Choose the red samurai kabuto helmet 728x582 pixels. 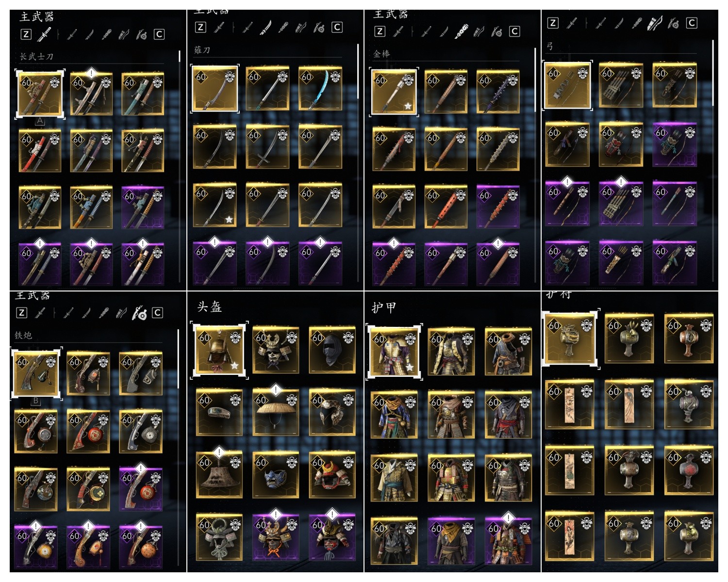(x=332, y=475)
